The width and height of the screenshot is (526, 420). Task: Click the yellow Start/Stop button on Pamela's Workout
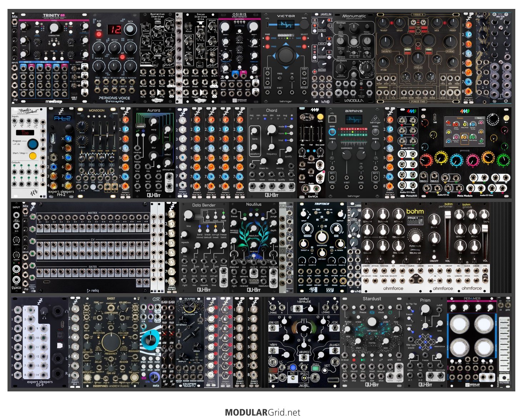pos(33,156)
